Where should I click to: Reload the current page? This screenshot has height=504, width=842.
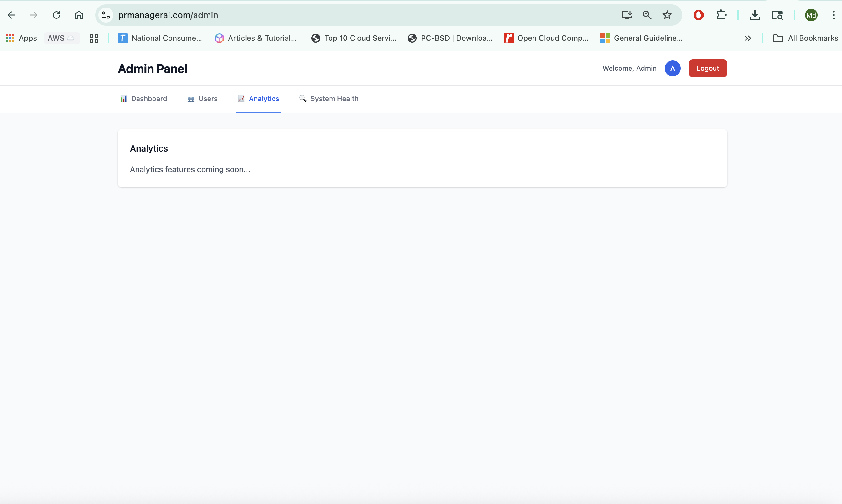pyautogui.click(x=56, y=15)
